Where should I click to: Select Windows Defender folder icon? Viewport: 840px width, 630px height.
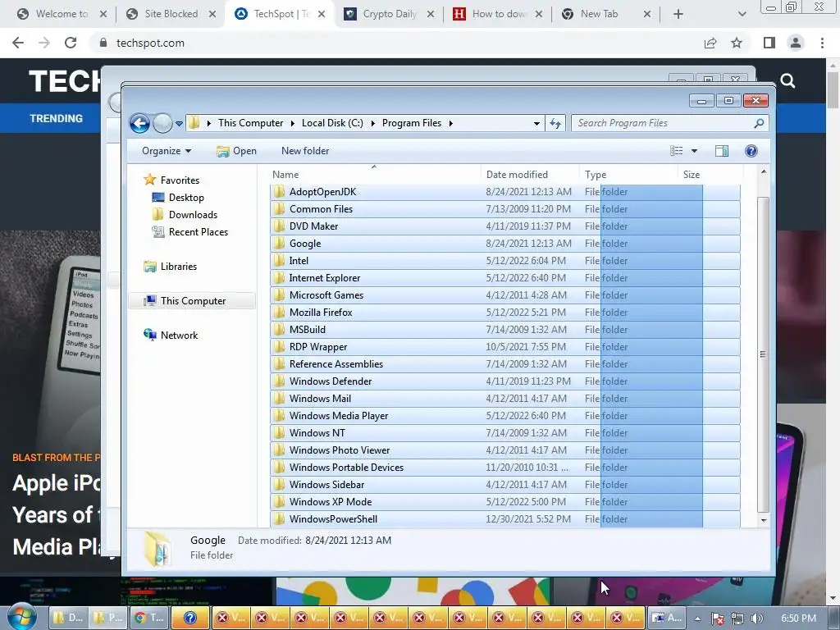tap(279, 381)
